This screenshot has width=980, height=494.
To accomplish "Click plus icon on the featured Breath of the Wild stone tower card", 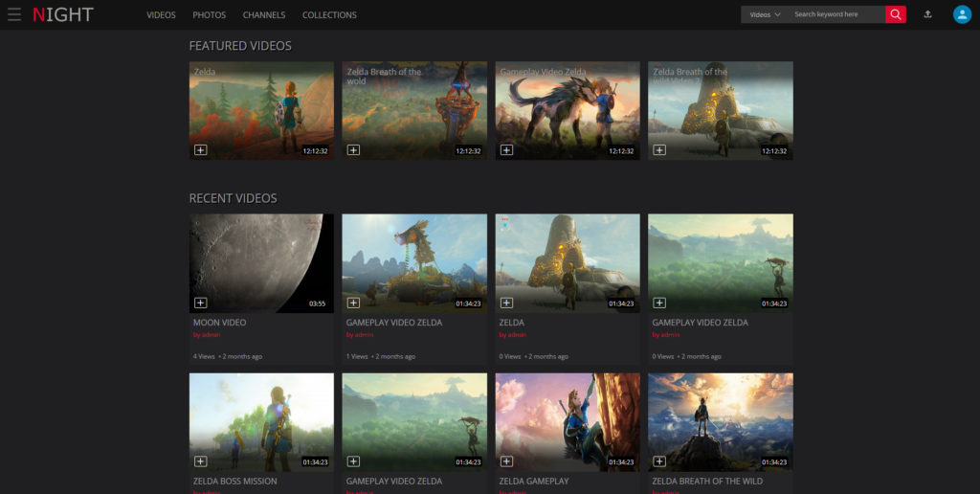I will click(x=658, y=150).
